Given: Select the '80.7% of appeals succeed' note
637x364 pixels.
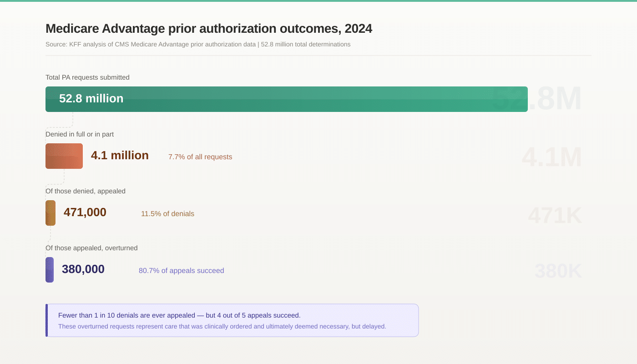Looking at the screenshot, I should [182, 271].
